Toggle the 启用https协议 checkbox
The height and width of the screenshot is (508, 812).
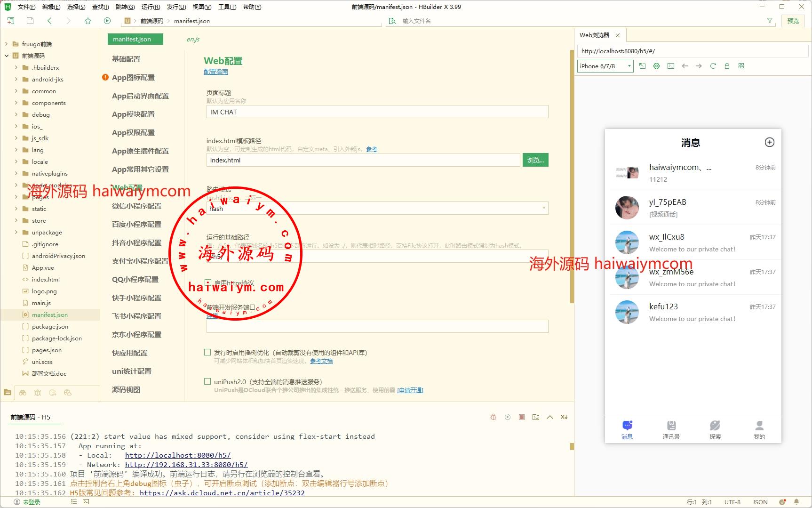208,282
